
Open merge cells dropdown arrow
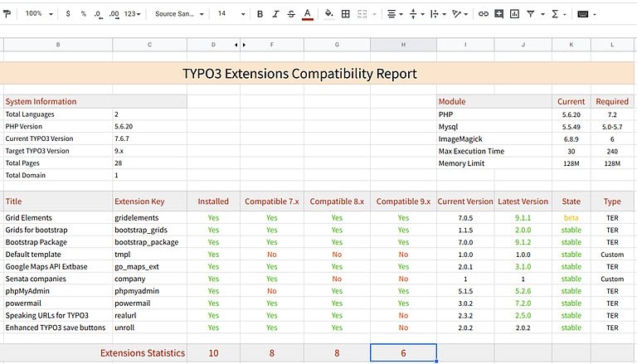[374, 14]
